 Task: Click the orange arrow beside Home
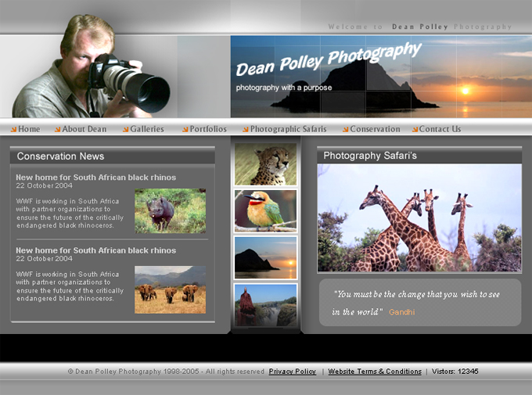pyautogui.click(x=13, y=129)
